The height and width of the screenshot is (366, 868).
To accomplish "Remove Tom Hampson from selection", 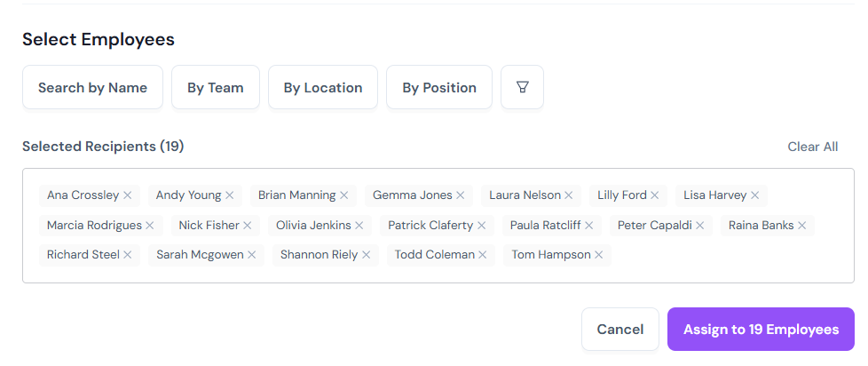I will tap(598, 255).
